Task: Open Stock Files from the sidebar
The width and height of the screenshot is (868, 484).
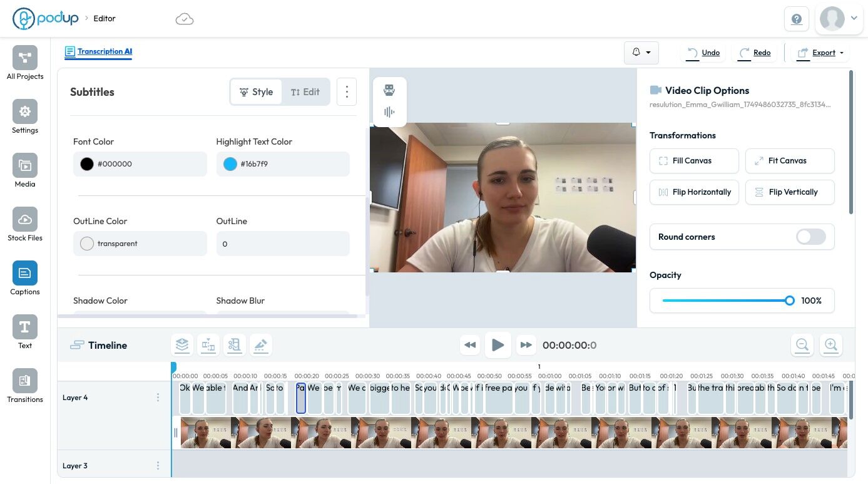Action: pos(25,220)
